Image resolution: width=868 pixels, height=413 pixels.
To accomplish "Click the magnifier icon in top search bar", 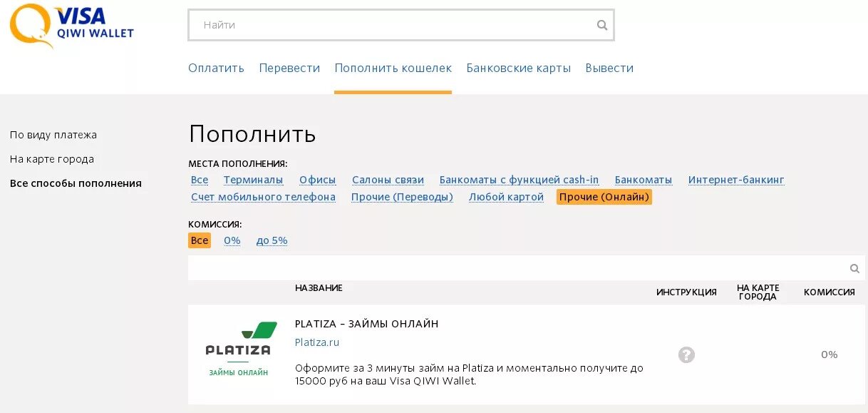I will (x=602, y=25).
